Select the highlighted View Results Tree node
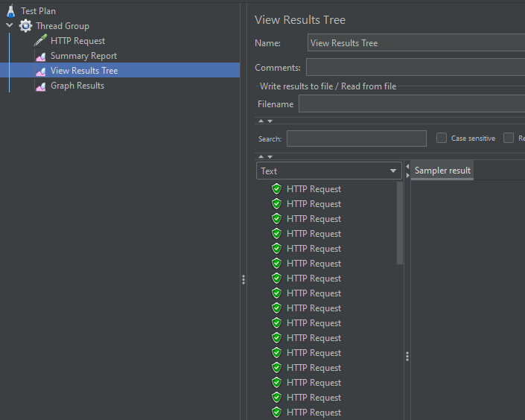The width and height of the screenshot is (525, 420). tap(84, 71)
